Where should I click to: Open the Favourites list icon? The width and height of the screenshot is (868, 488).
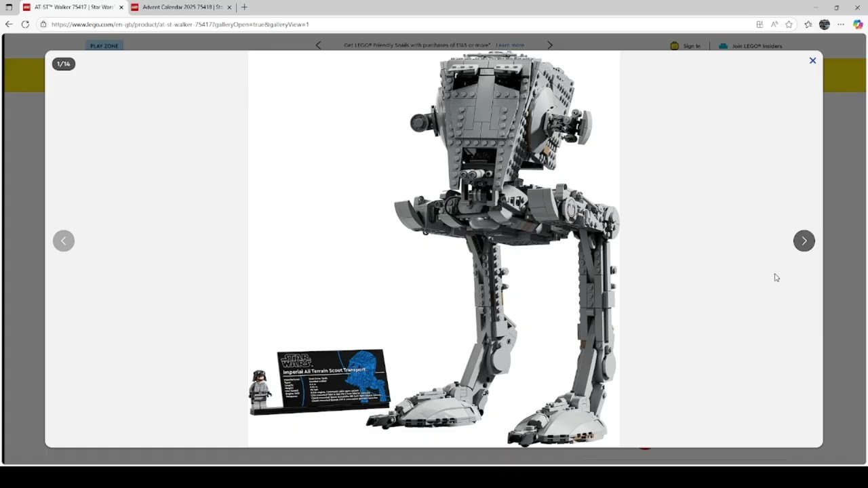808,24
